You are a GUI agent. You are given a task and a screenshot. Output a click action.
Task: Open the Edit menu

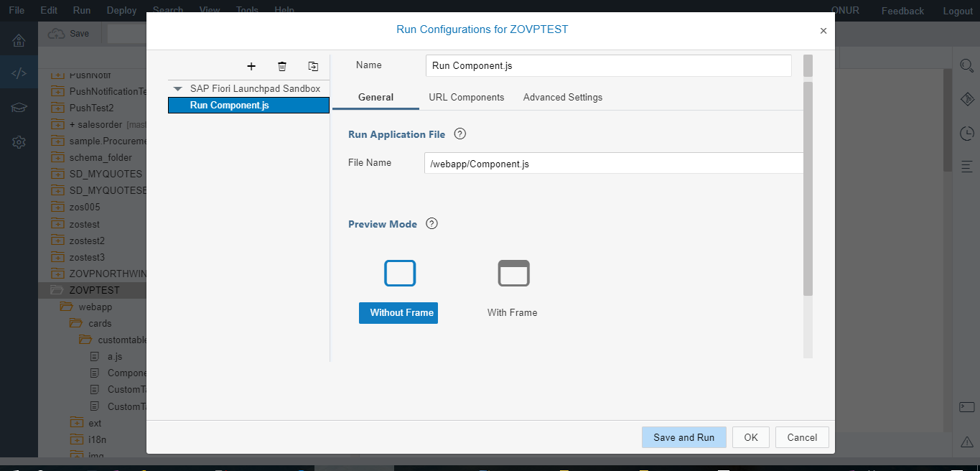pos(49,11)
